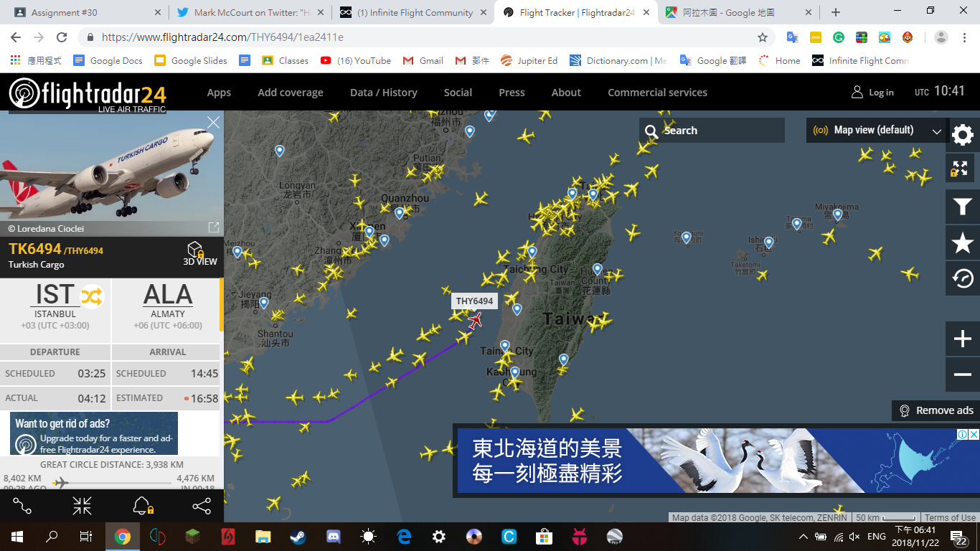
Task: Click the flight progress bar plane marker
Action: point(61,483)
